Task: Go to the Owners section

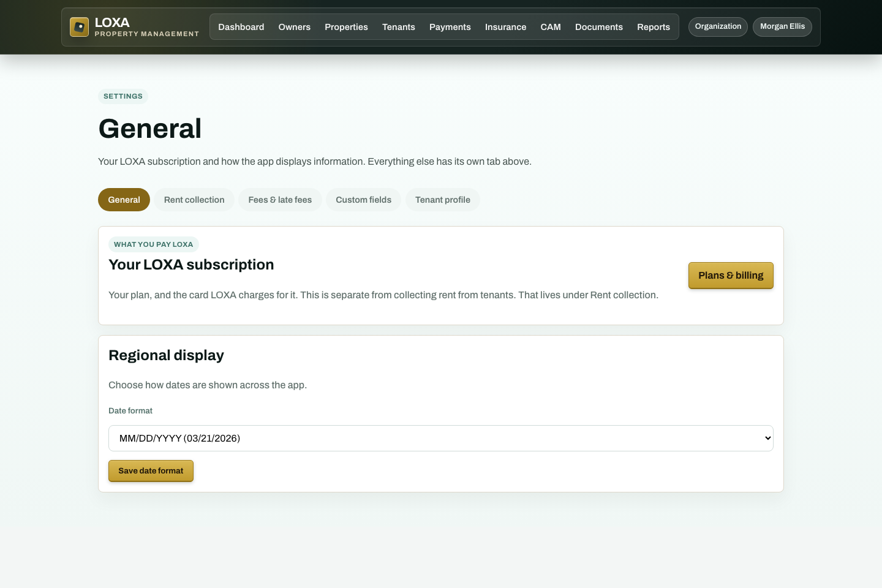Action: click(x=295, y=27)
